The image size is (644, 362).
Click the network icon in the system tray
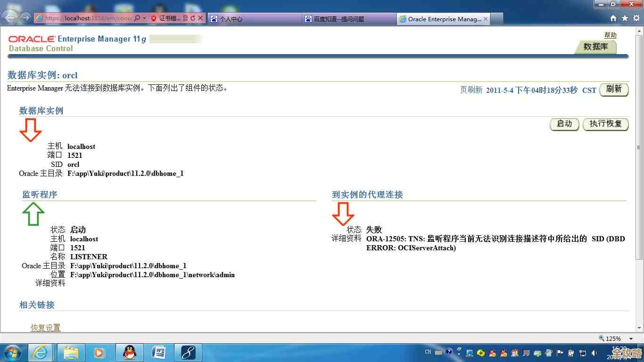tap(582, 352)
